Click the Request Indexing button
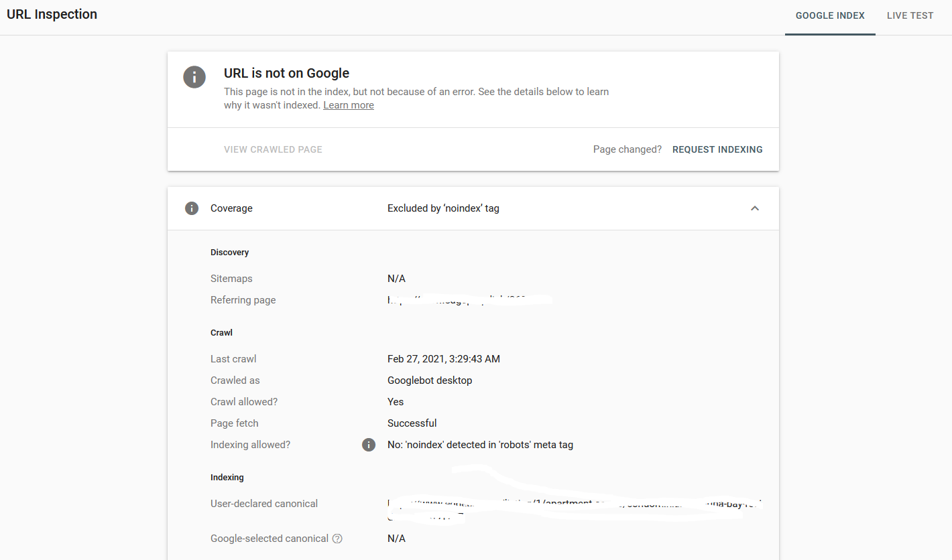The image size is (952, 560). coord(717,149)
